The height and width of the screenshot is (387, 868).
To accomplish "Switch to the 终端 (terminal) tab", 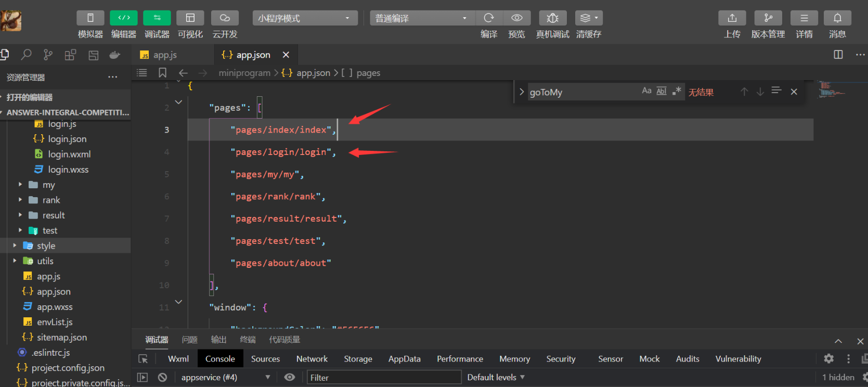I will click(x=248, y=340).
